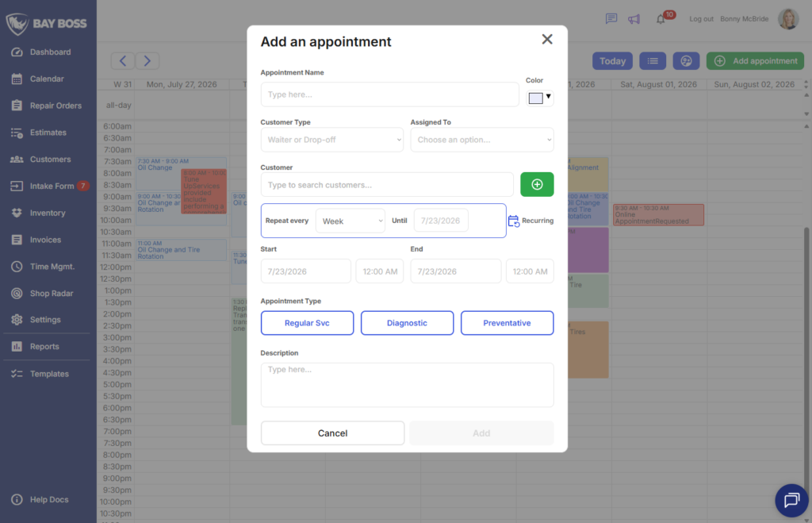This screenshot has width=812, height=523.
Task: Click the Start time 12:00 AM field
Action: (x=380, y=271)
